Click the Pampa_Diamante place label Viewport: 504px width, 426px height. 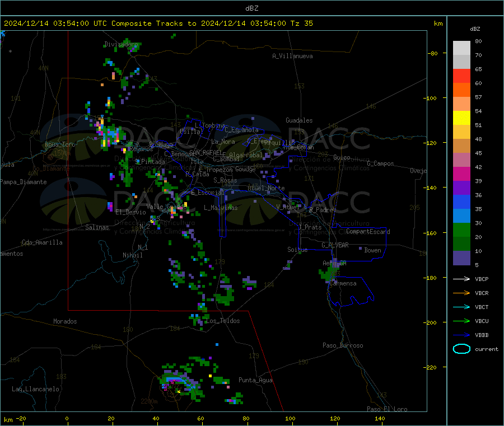24,182
